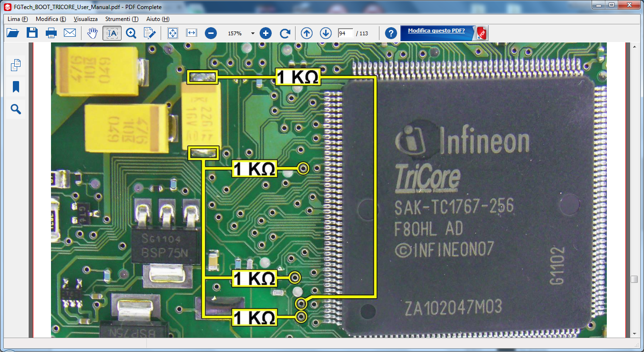Open a PDF file with the folder icon
This screenshot has width=644, height=352.
[13, 33]
